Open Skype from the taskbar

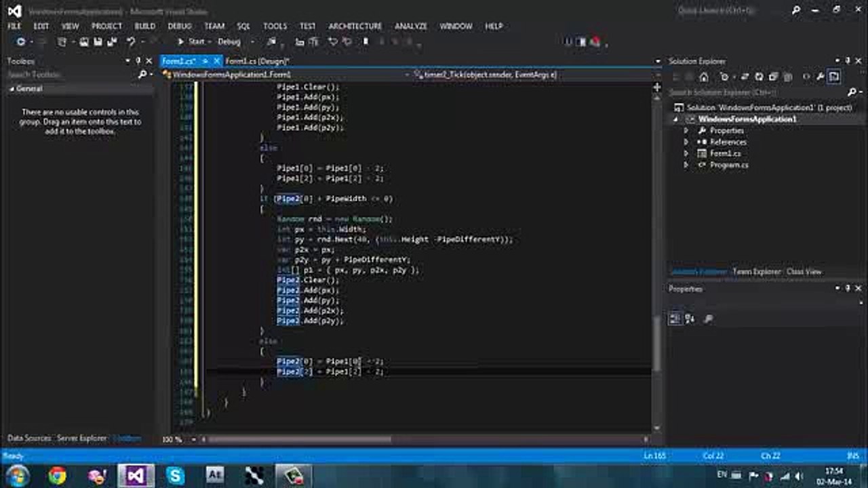pyautogui.click(x=175, y=476)
